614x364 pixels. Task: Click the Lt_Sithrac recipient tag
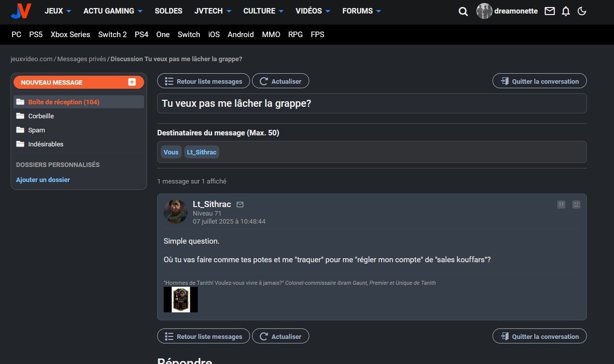click(x=202, y=152)
